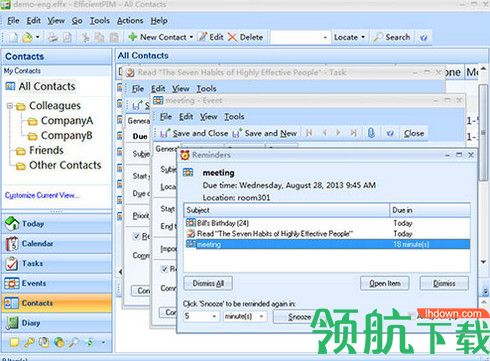
Task: Click the print preview icon in main toolbar
Action: coord(67,37)
